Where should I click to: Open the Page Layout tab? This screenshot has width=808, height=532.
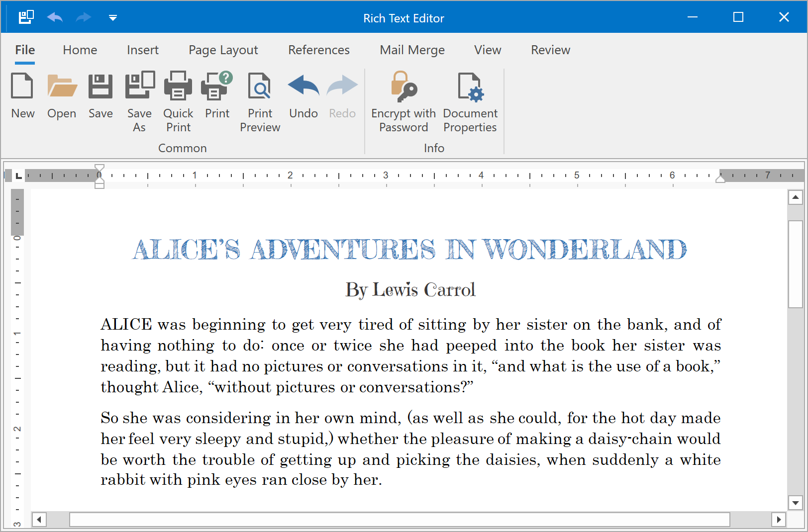pyautogui.click(x=223, y=50)
